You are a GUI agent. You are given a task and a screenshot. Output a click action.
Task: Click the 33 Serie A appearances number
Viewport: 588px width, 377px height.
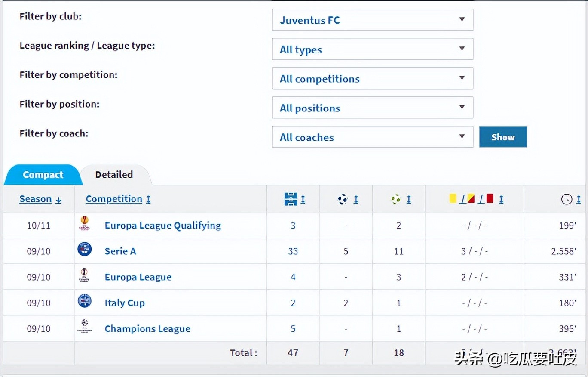tap(293, 251)
